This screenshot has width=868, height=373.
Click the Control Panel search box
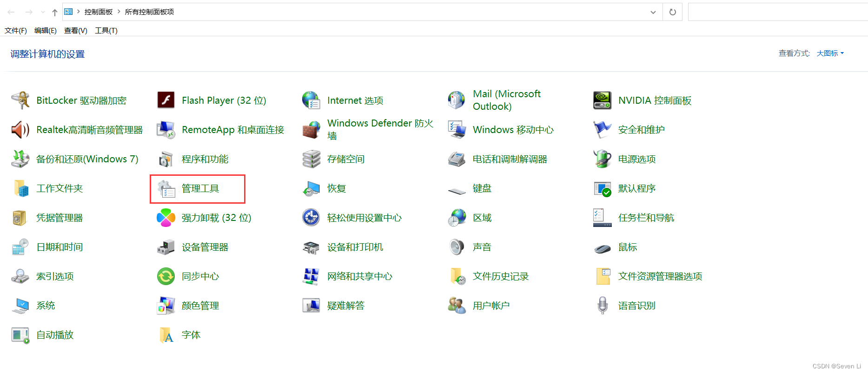[777, 12]
